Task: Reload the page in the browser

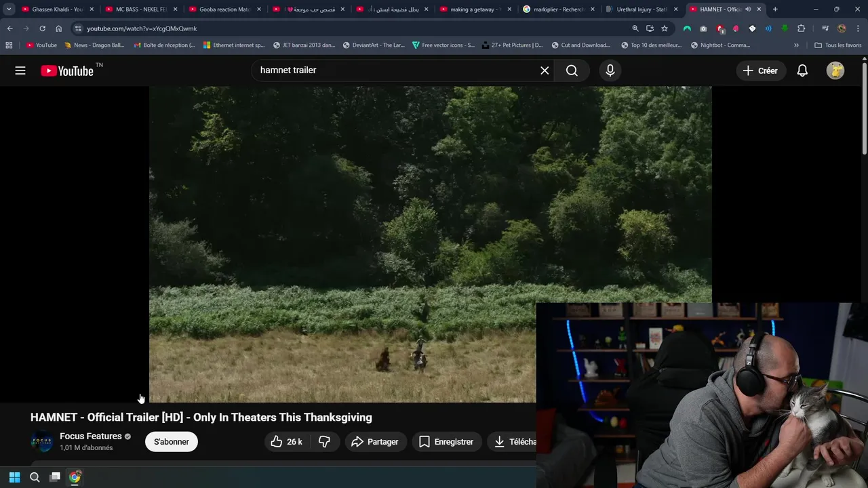Action: click(42, 28)
